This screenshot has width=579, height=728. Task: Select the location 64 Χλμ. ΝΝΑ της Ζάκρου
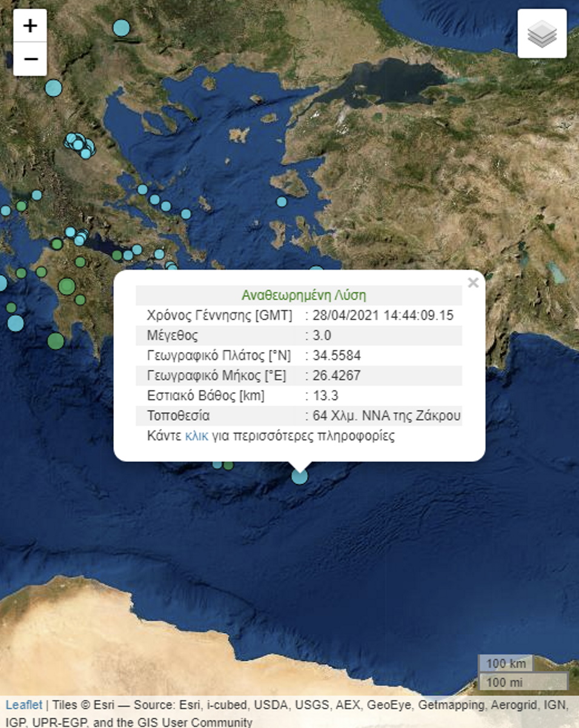pos(386,416)
